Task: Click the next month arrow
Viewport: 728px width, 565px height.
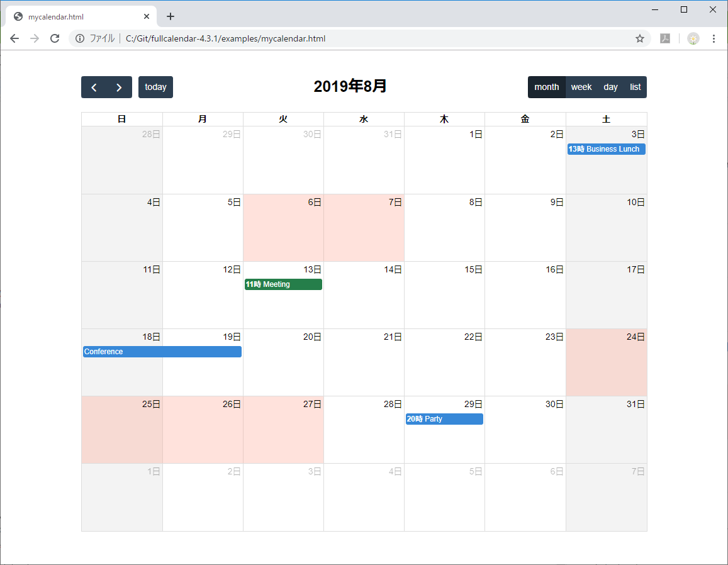Action: point(118,87)
